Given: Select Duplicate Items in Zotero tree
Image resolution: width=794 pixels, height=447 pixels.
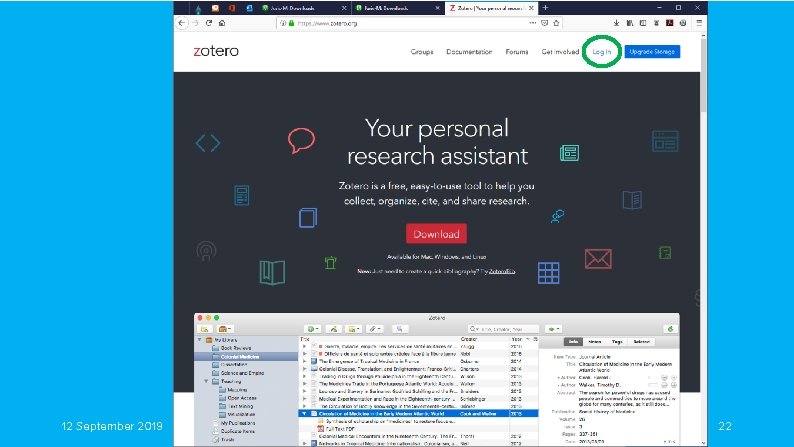Looking at the screenshot, I should [x=237, y=431].
